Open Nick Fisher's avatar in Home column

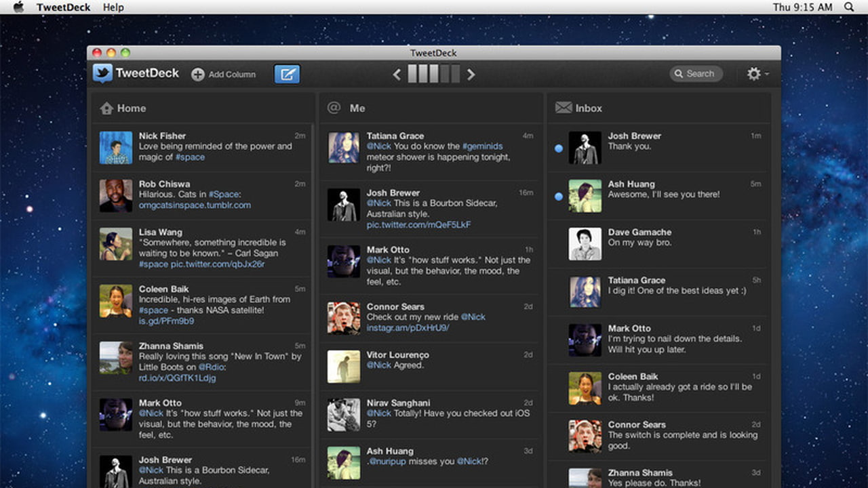point(116,148)
